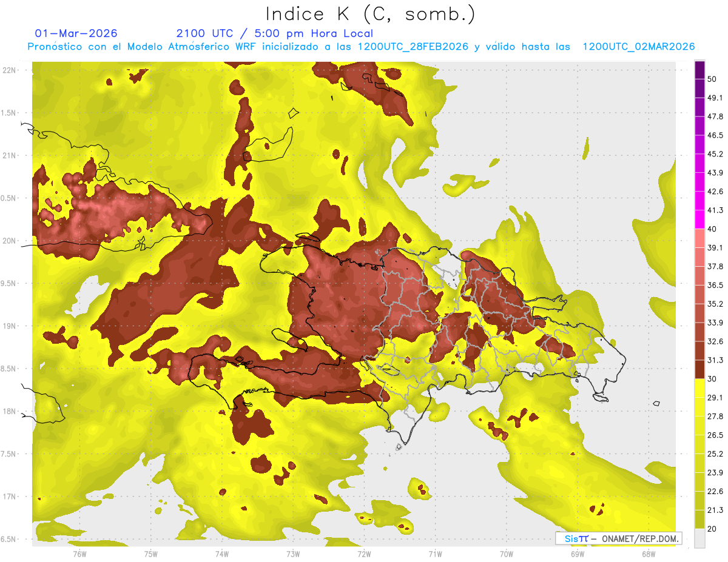Click the latitude label "17N"
This screenshot has height=562, width=728.
pyautogui.click(x=10, y=497)
